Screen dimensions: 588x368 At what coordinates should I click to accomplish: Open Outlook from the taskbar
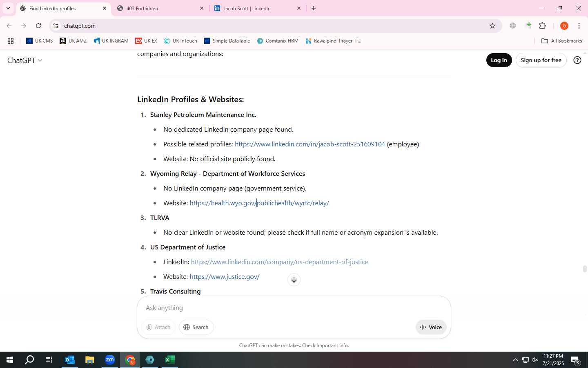tap(70, 360)
